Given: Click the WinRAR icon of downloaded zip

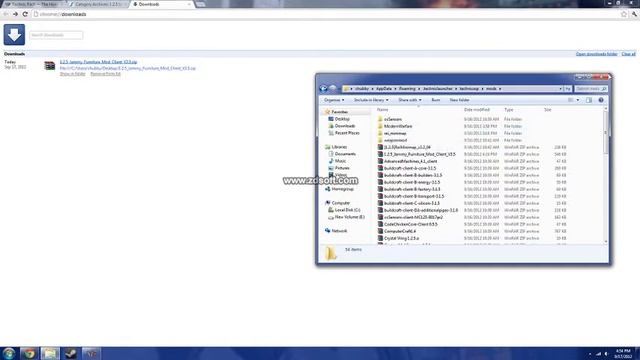Looking at the screenshot, I should point(50,65).
